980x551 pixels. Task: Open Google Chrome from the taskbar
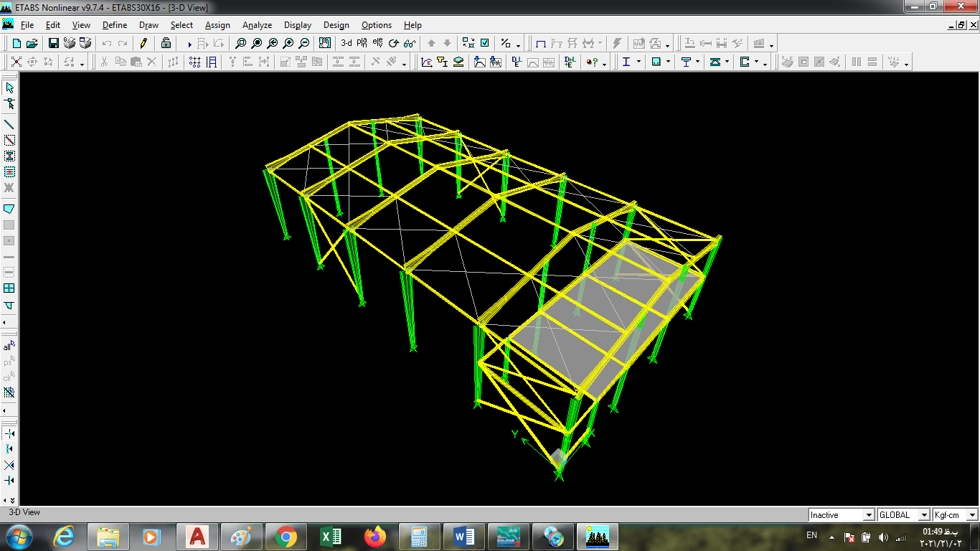tap(286, 537)
